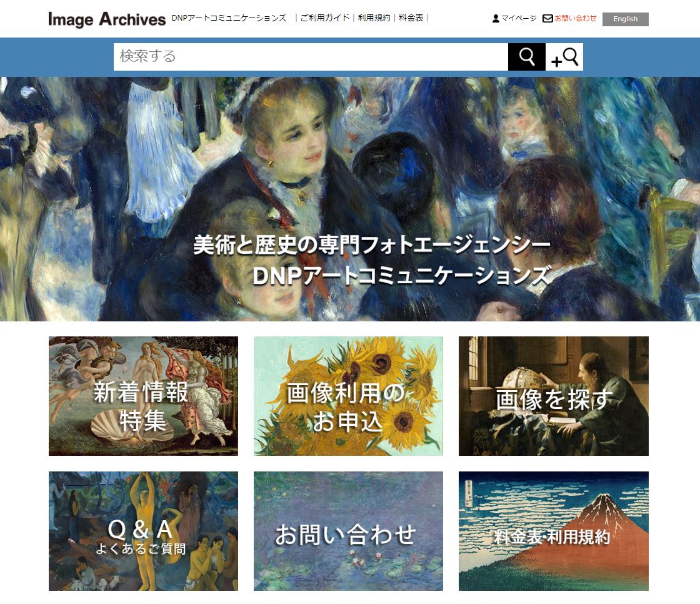The height and width of the screenshot is (604, 700).
Task: Focus the 検索する search field
Action: coord(311,57)
